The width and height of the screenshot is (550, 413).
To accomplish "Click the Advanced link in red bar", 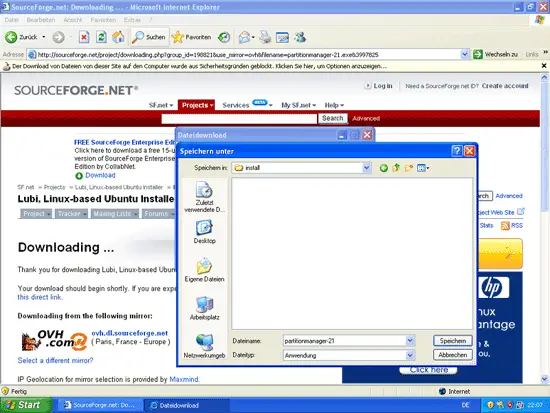I will (366, 119).
